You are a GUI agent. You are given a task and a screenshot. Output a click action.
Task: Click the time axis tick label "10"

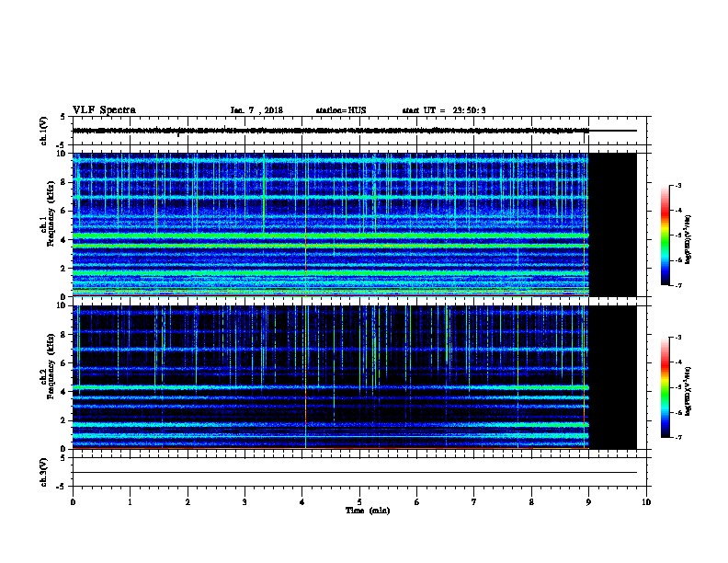646,502
